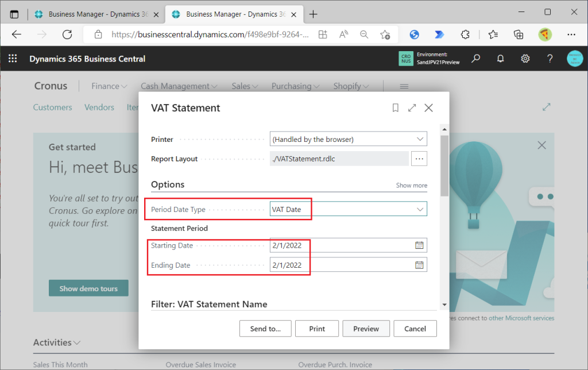Click the dialog scrollbar down arrow
This screenshot has height=370, width=588.
[x=444, y=305]
